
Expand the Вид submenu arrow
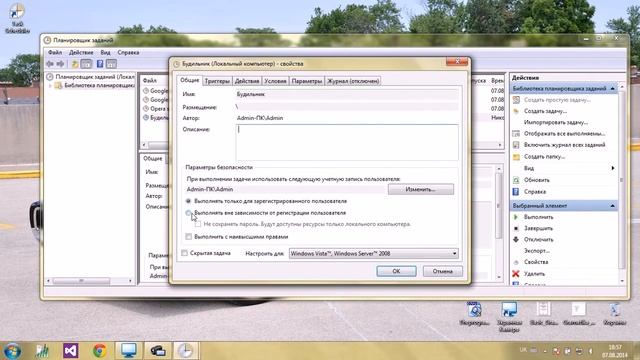coord(613,168)
